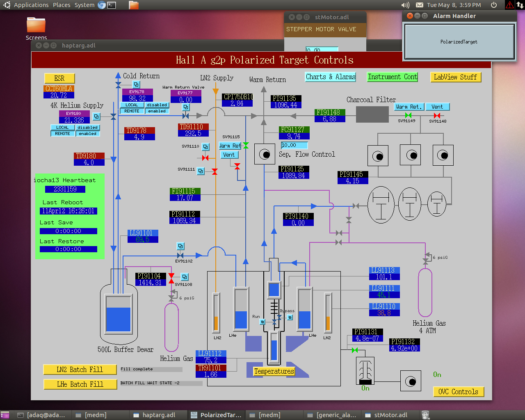This screenshot has width=525, height=420.
Task: Click the leftmost of the three pump symbols
Action: pyautogui.click(x=378, y=155)
